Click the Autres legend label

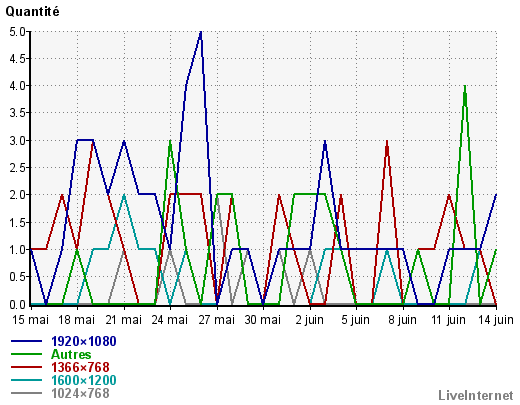click(x=71, y=354)
